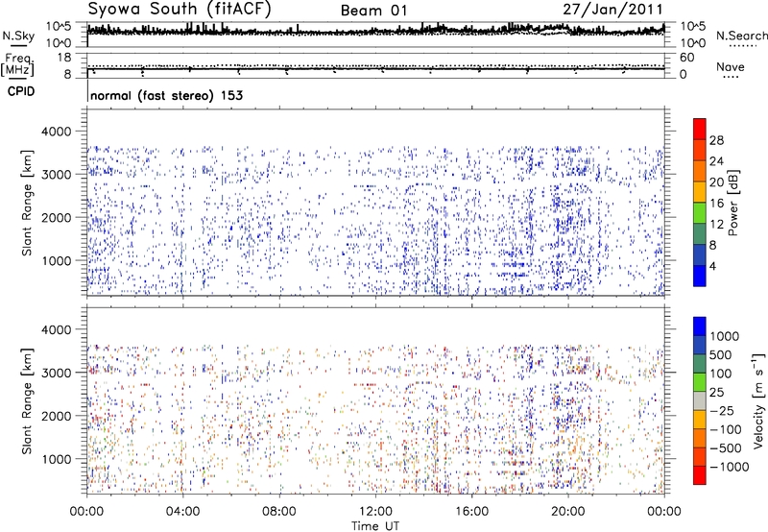Select the 'N.Search' legend label
The image size is (768, 532).
(742, 36)
